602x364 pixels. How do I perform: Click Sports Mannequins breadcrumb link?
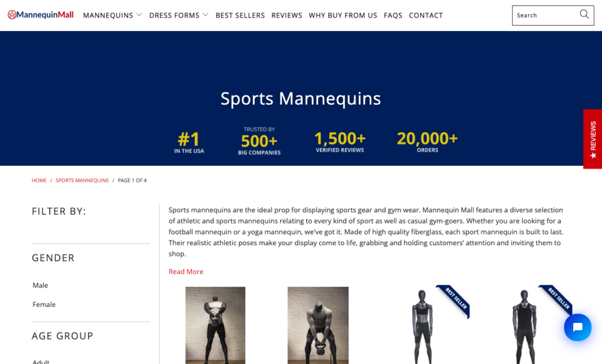pos(82,181)
